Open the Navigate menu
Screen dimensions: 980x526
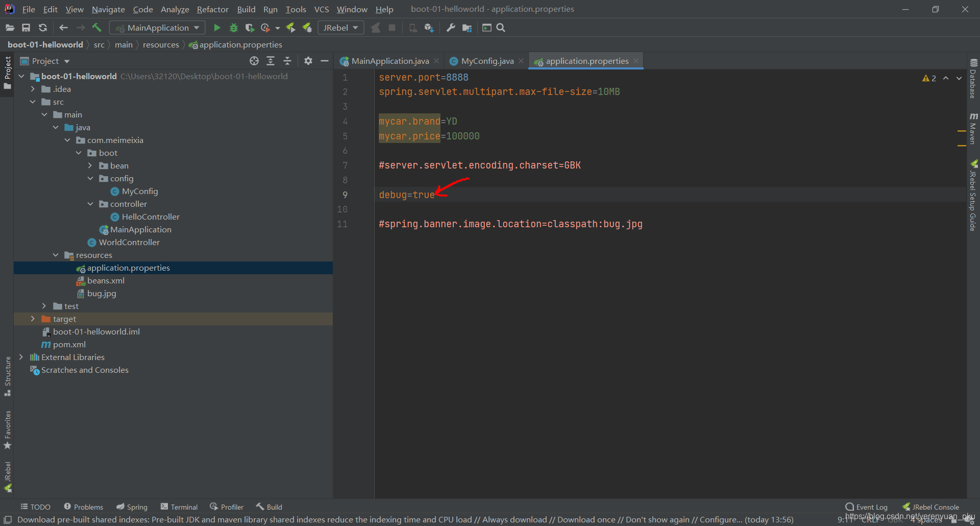point(108,9)
